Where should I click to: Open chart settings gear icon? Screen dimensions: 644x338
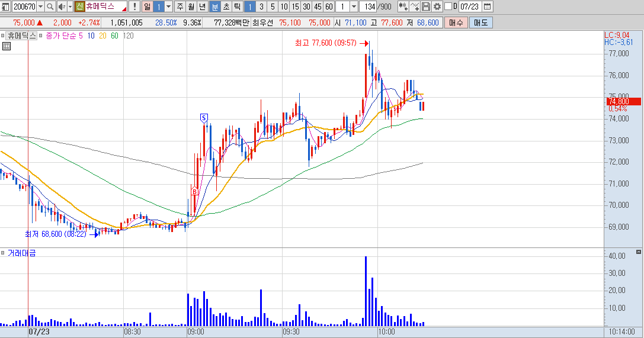(437, 7)
